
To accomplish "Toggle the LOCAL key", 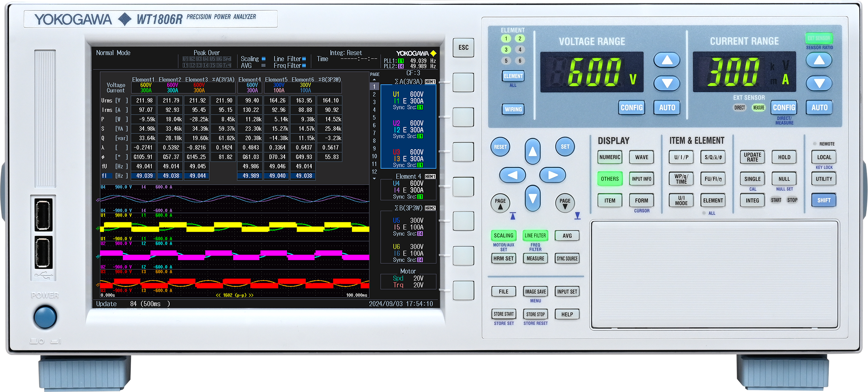I will tap(824, 157).
